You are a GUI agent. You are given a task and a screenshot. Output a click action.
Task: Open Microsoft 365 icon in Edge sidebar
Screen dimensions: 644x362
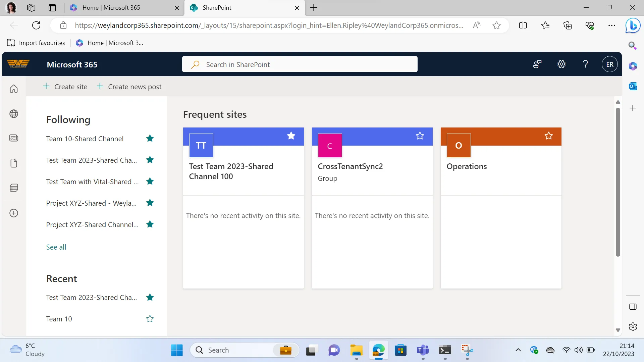point(633,66)
